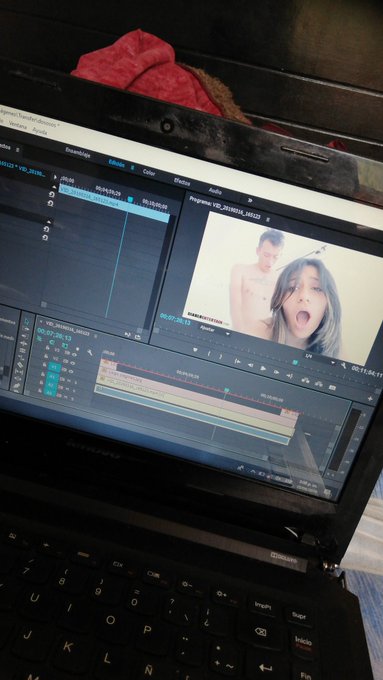The height and width of the screenshot is (680, 383).
Task: Switch to the Edición workspace tab
Action: click(x=117, y=164)
